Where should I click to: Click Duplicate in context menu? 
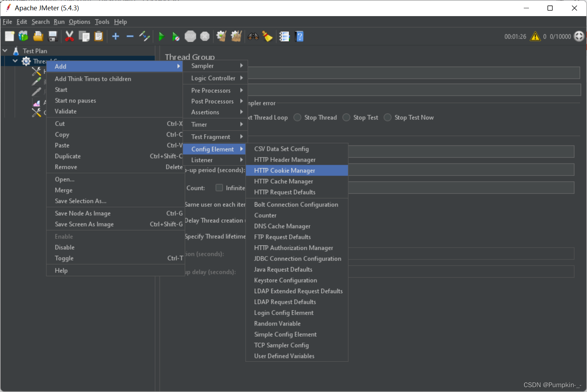115,156
